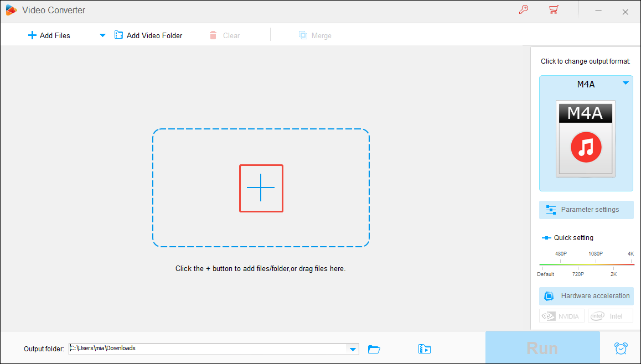Click the Video Converter app logo

point(11,9)
